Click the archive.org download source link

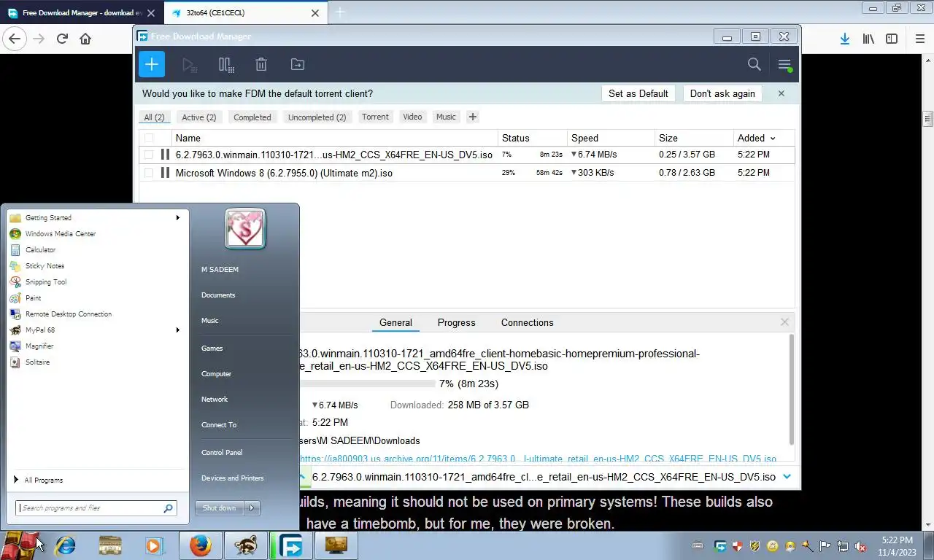[538, 459]
